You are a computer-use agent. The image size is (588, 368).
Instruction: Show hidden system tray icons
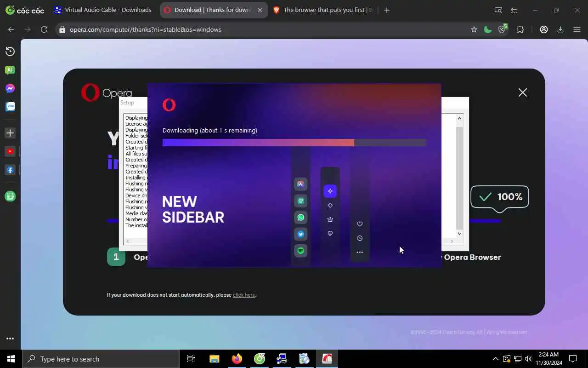click(495, 359)
